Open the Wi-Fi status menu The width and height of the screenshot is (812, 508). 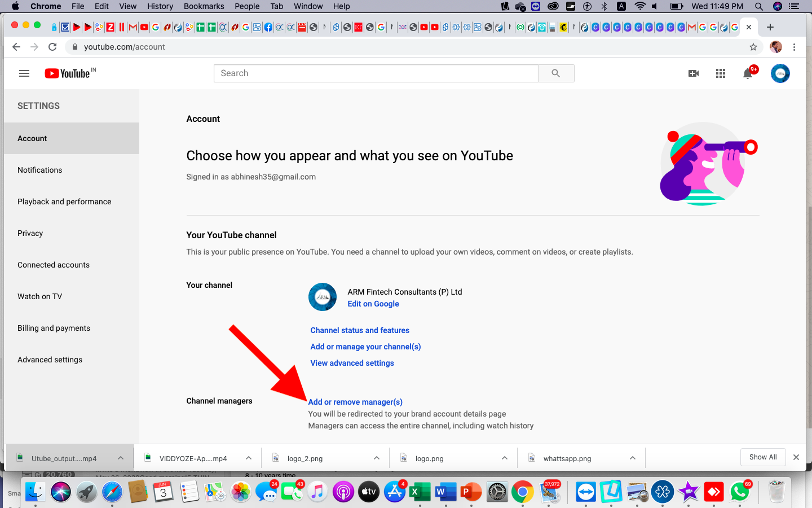pyautogui.click(x=640, y=6)
